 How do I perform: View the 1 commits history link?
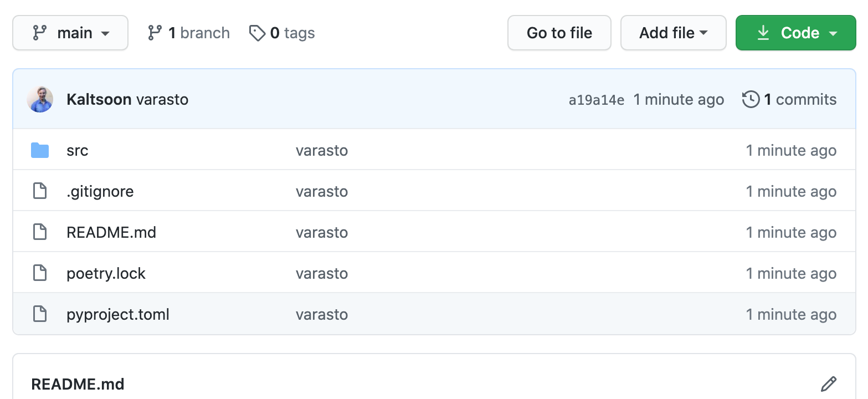[800, 100]
